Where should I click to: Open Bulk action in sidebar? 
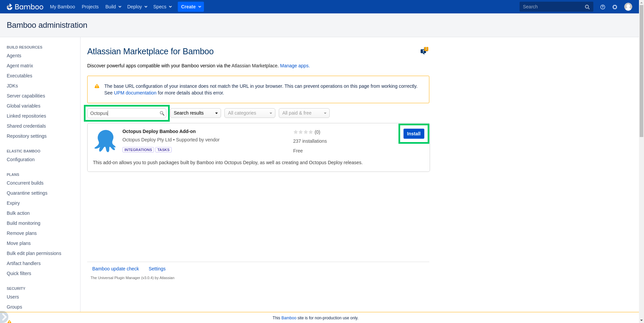pos(18,213)
